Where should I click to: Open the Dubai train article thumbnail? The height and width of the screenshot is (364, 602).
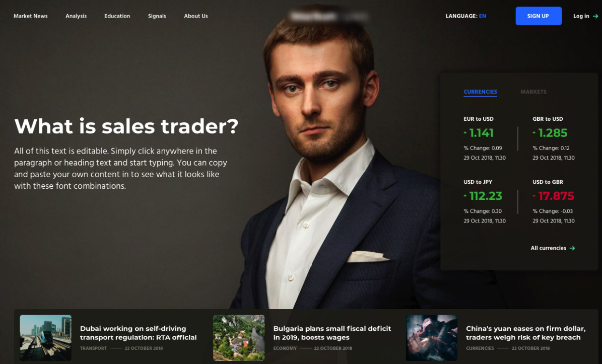(46, 337)
